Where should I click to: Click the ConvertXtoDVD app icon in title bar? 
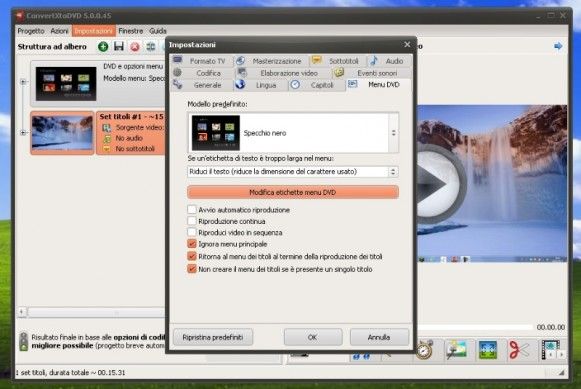click(19, 16)
